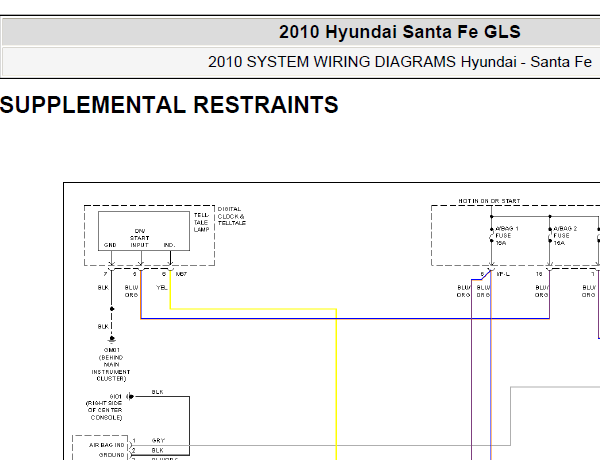Click pin number '16' under A/BAG 2 fuse
This screenshot has width=600, height=460.
[x=539, y=274]
